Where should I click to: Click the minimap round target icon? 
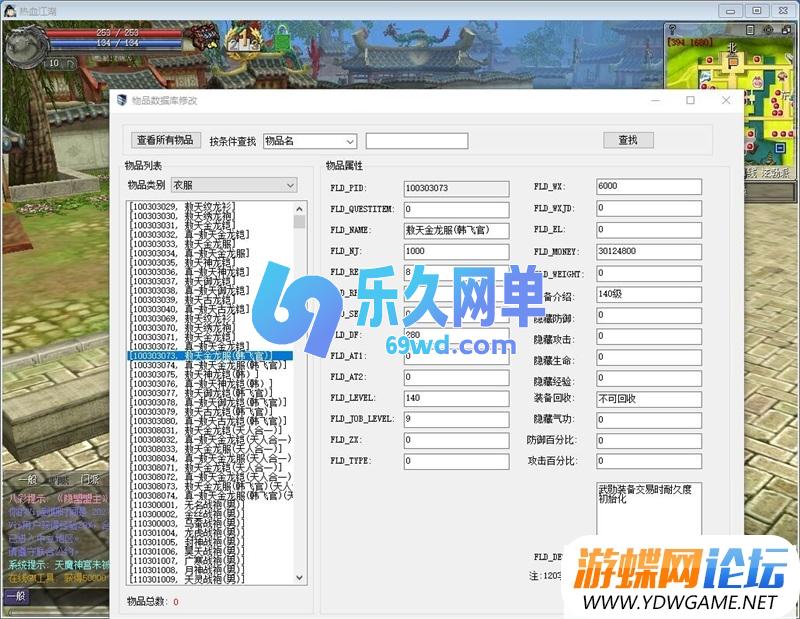pos(768,30)
